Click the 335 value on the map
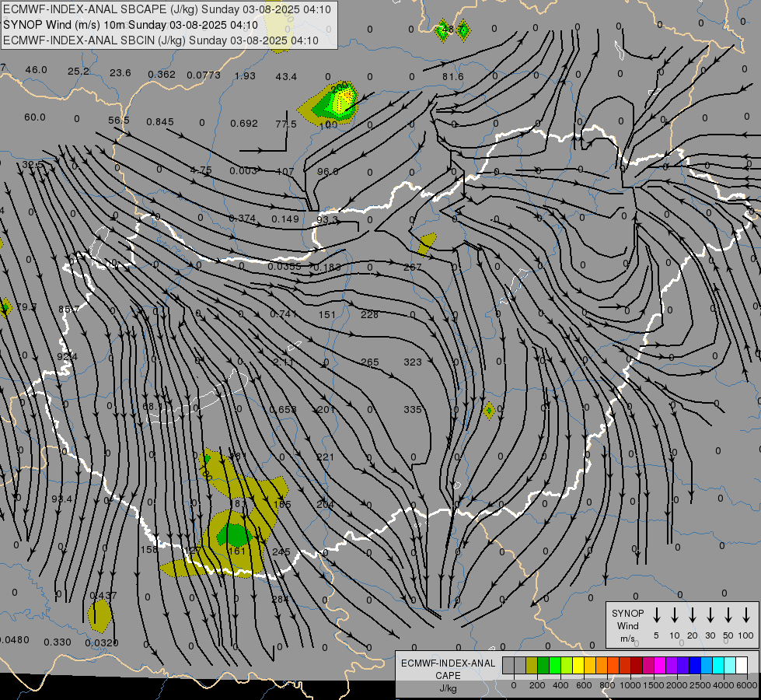 pyautogui.click(x=413, y=410)
